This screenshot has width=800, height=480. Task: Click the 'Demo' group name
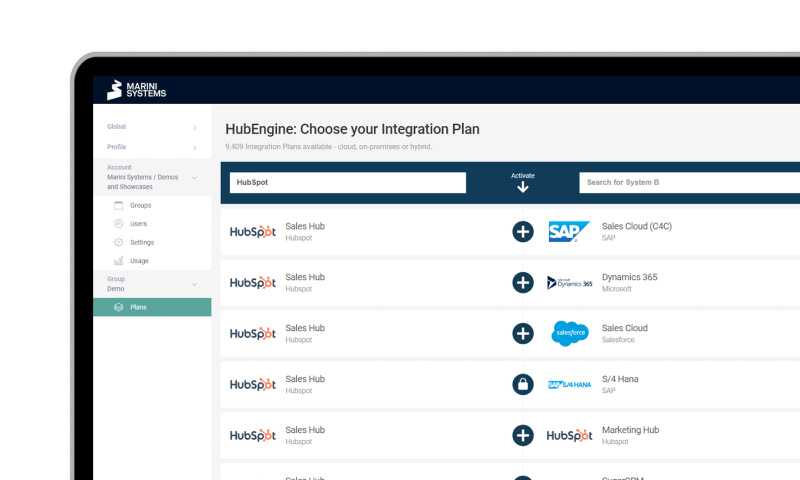[x=116, y=289]
